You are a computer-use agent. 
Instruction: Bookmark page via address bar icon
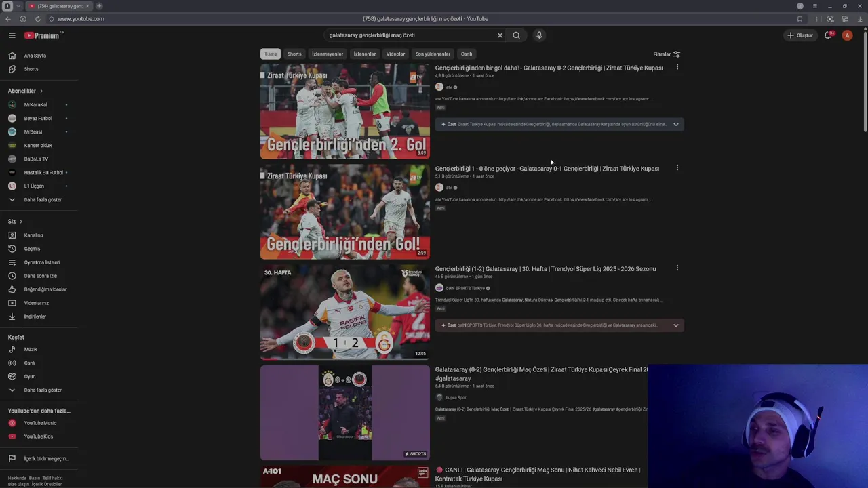point(800,19)
